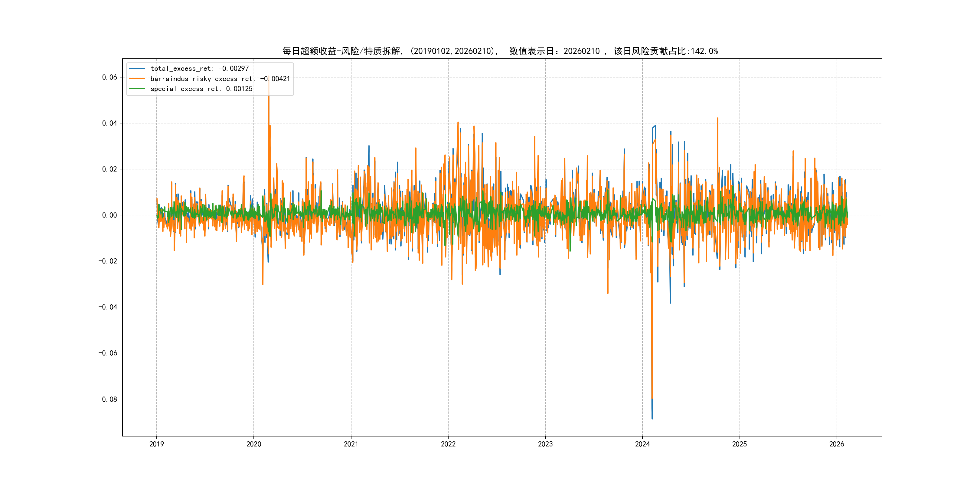Click the -0.08 y-axis tick label
This screenshot has height=490, width=980.
coord(108,399)
